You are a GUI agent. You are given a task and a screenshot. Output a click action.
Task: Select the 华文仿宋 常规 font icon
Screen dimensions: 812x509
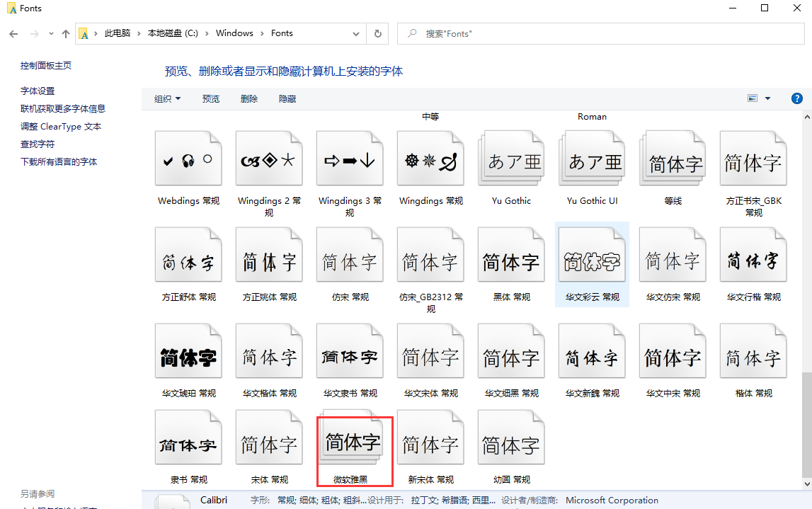pos(673,255)
